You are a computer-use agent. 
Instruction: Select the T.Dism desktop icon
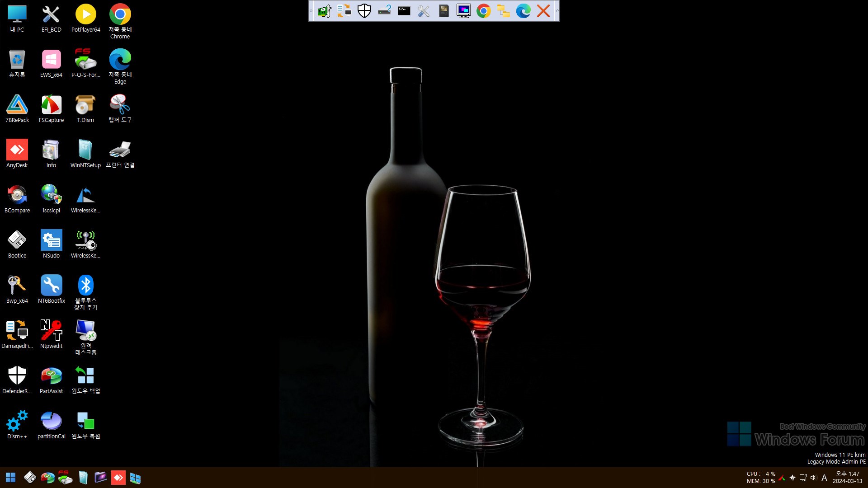[x=86, y=109]
